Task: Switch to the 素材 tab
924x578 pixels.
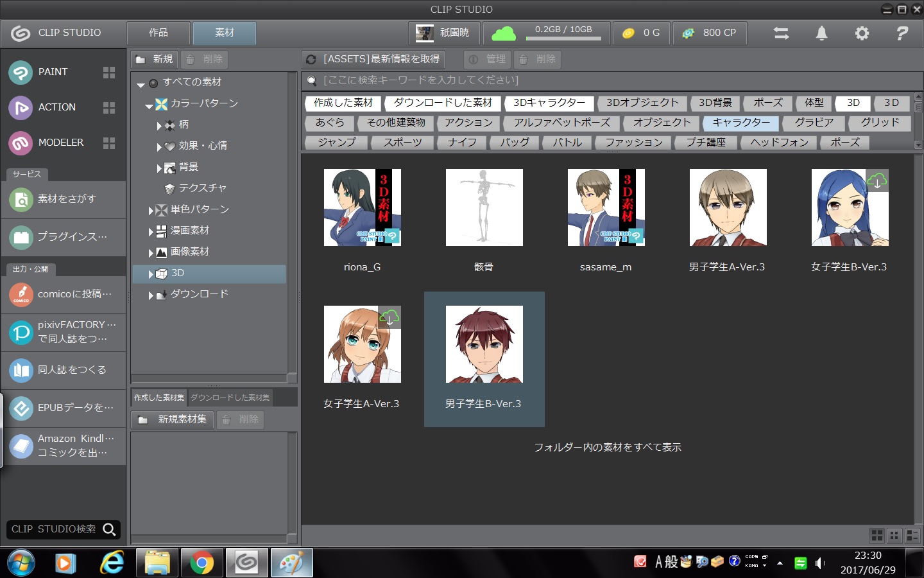Action: pyautogui.click(x=225, y=33)
